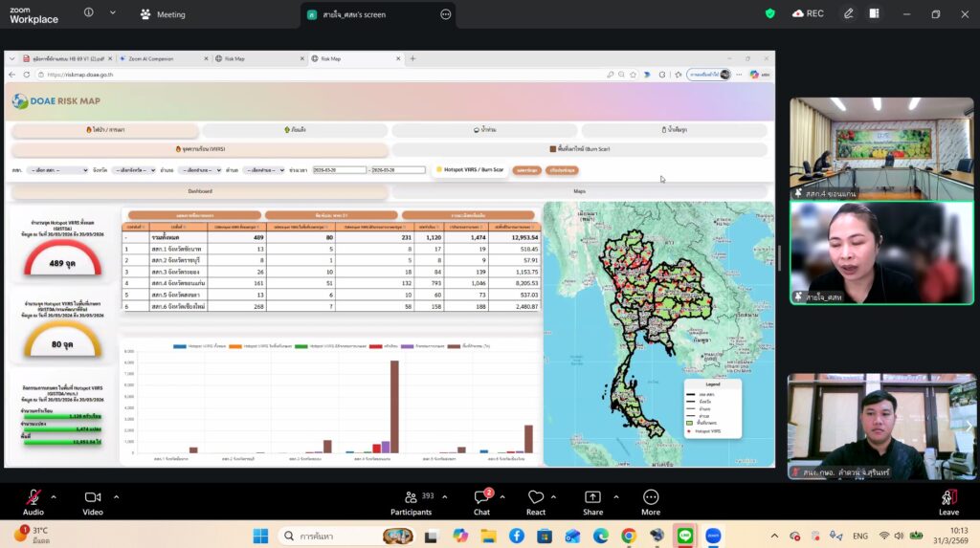Expand the Audio options arrow
The height and width of the screenshot is (548, 980).
54,497
